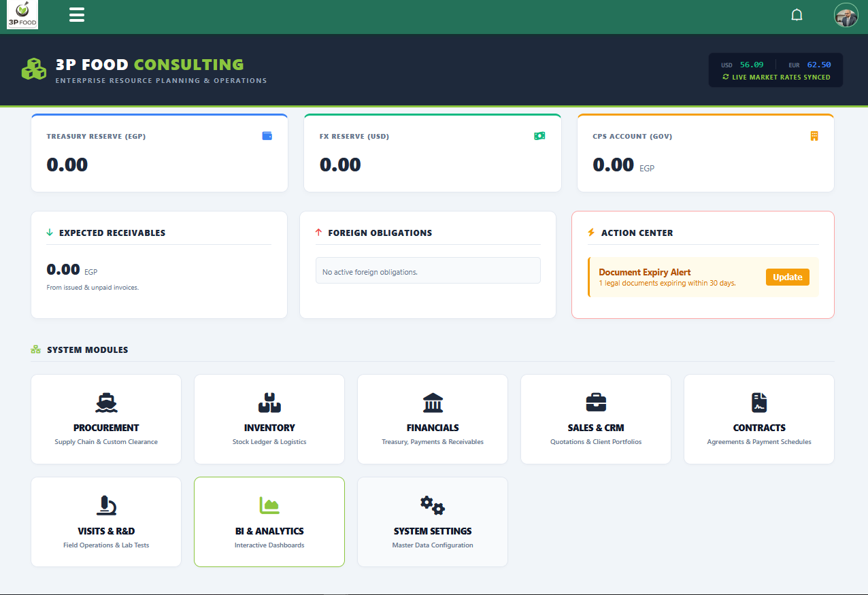Open the System Settings module card
The width and height of the screenshot is (868, 595).
(x=433, y=522)
